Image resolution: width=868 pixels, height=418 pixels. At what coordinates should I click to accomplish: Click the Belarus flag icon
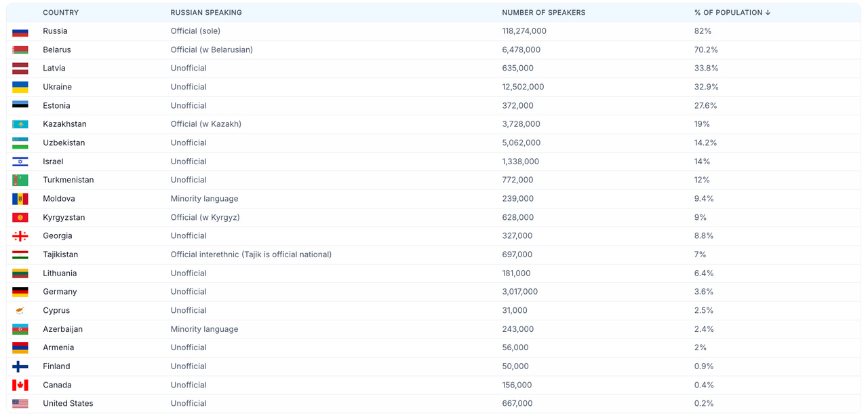(x=20, y=50)
